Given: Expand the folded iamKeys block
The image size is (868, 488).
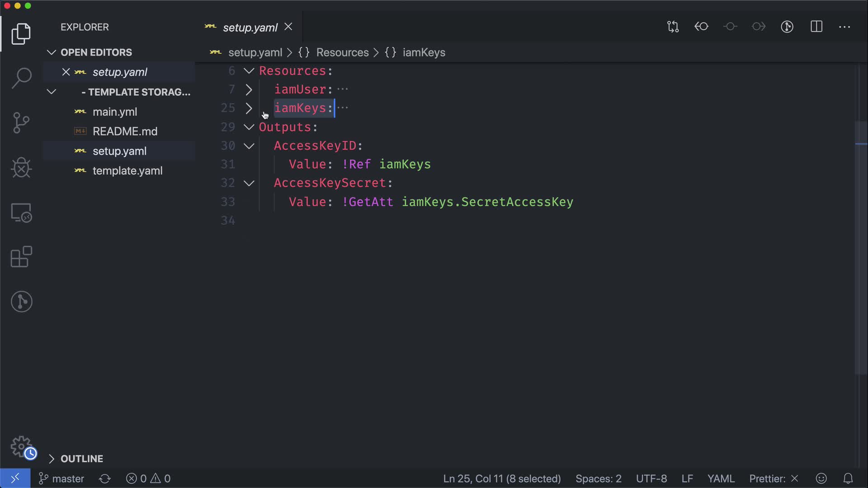Looking at the screenshot, I should pyautogui.click(x=249, y=108).
